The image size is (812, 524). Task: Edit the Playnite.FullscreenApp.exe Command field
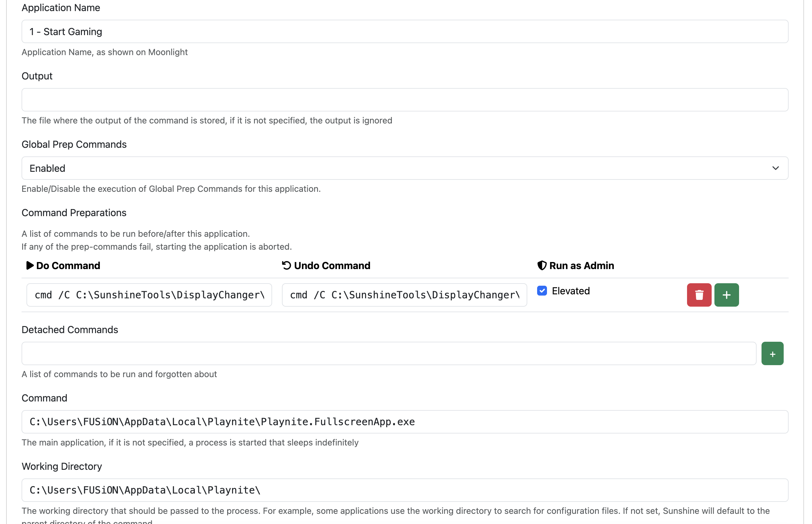(404, 422)
